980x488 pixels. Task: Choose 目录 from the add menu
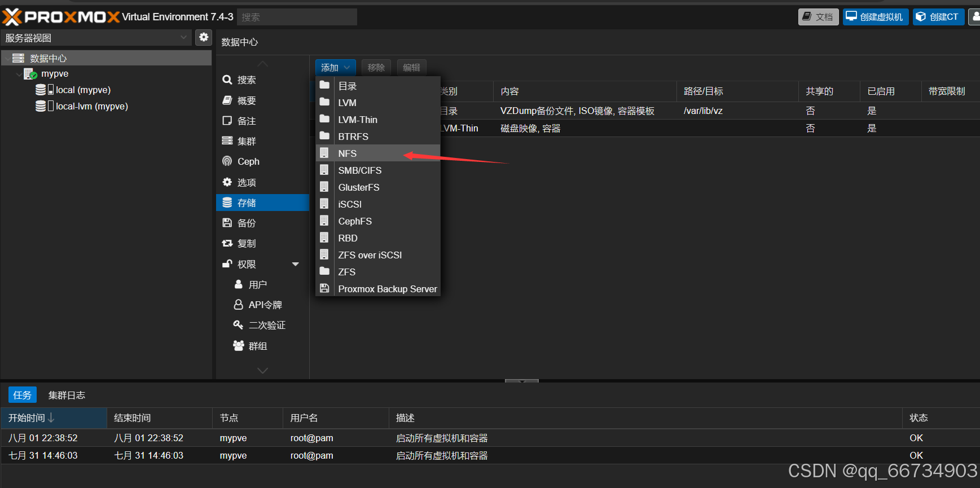pyautogui.click(x=378, y=86)
